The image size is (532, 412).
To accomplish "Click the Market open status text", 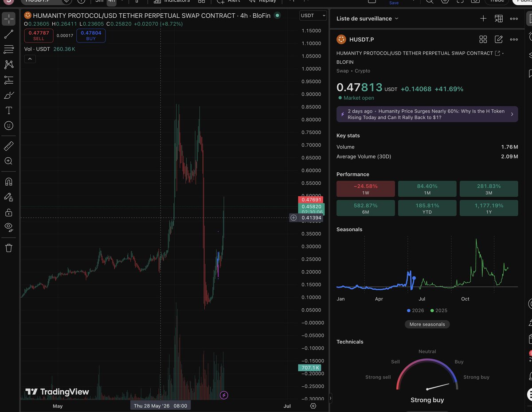I will tap(359, 98).
